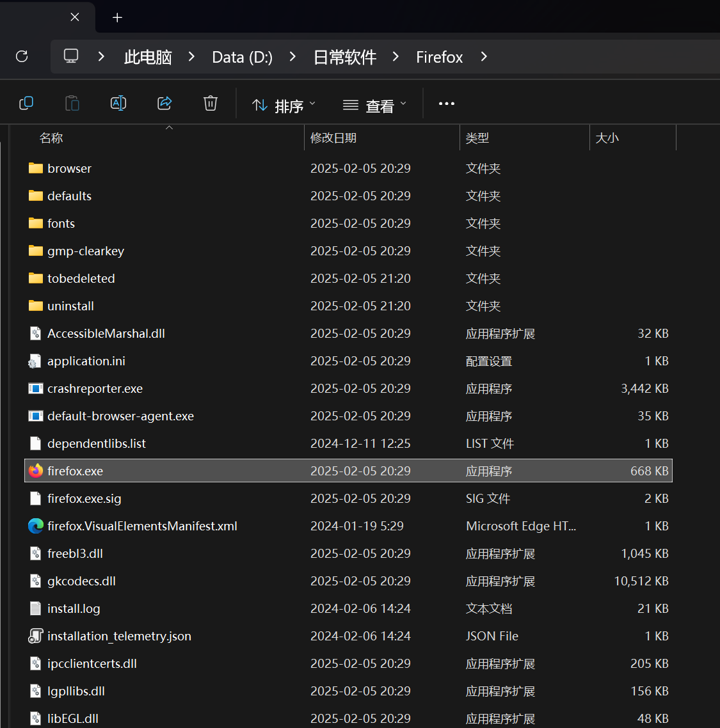Screen dimensions: 720x728
Task: Click the Rename icon in toolbar
Action: (x=118, y=103)
